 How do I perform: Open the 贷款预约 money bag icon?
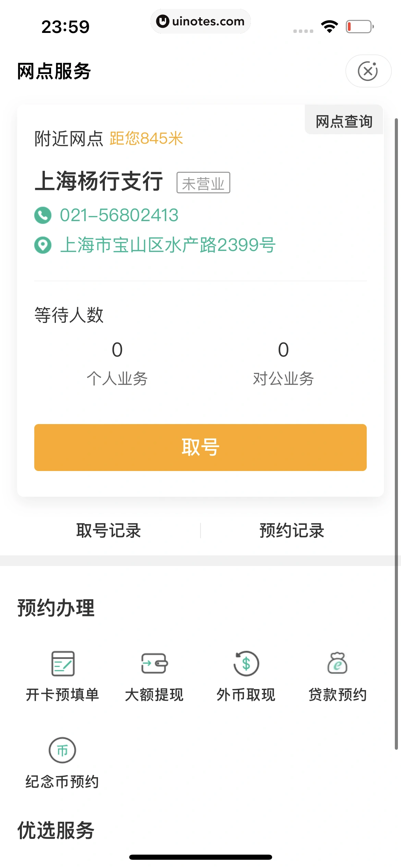pyautogui.click(x=338, y=664)
